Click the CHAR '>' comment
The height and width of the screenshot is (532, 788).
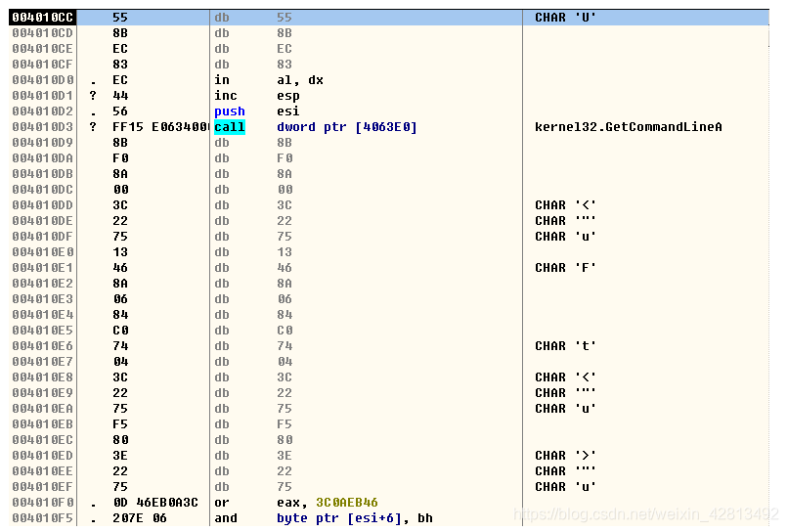coord(565,455)
